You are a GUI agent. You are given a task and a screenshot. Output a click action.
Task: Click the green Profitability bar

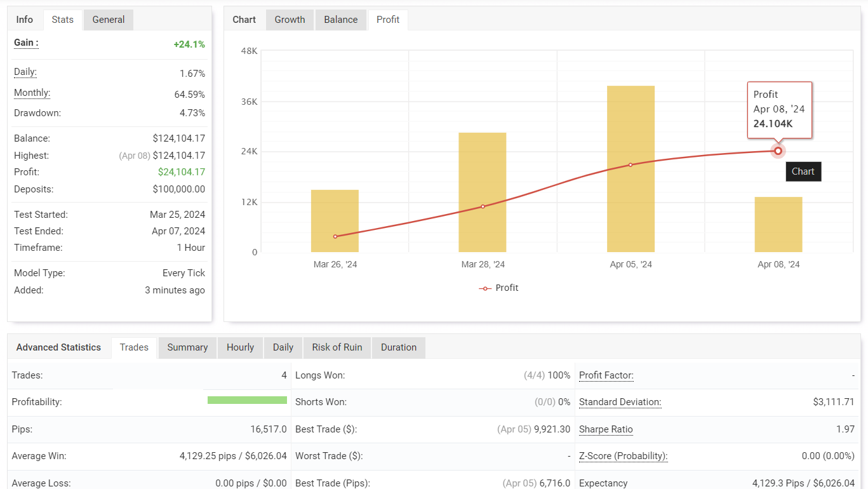247,400
